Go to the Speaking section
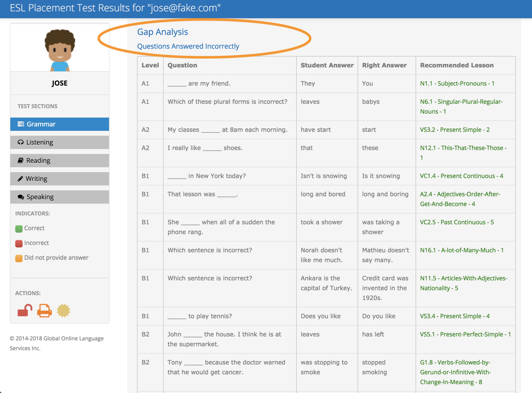This screenshot has width=532, height=393. tap(59, 197)
